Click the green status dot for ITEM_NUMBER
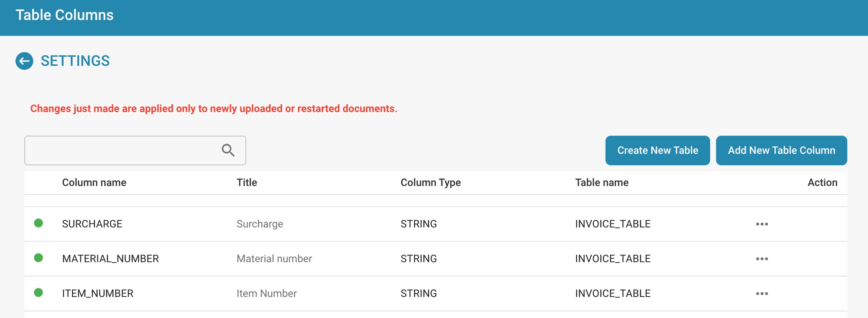Image resolution: width=868 pixels, height=318 pixels. coord(38,293)
